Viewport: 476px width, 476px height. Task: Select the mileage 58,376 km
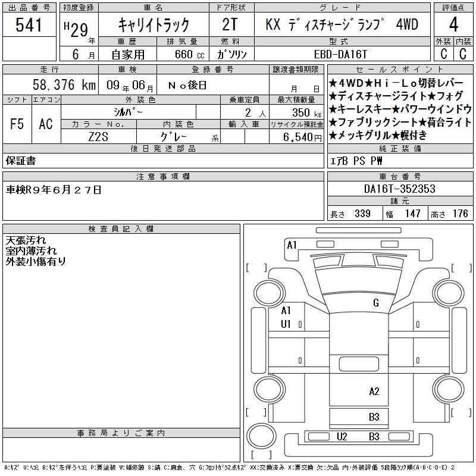(x=64, y=84)
